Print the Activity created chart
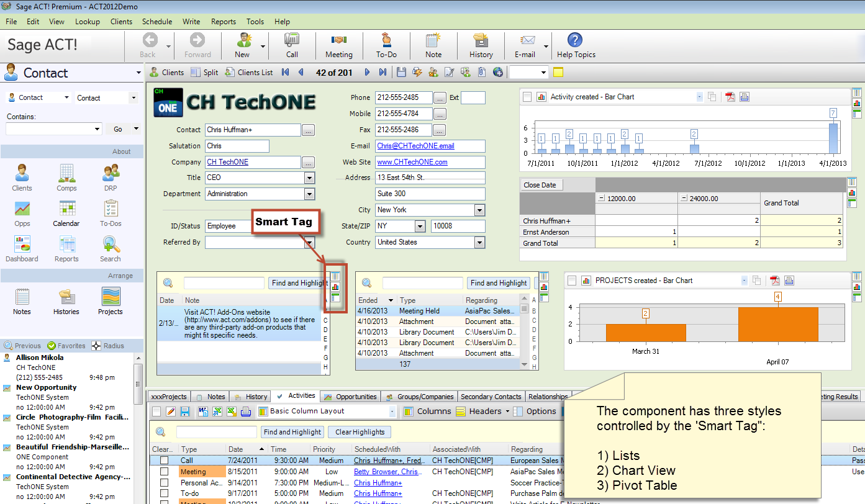Screen dimensions: 865x504 745,97
